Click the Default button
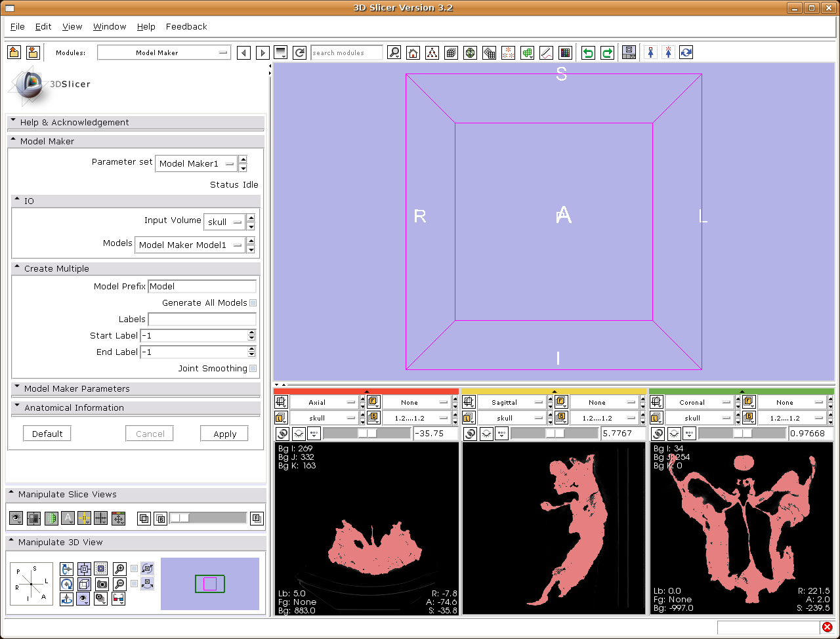This screenshot has width=840, height=639. 47,434
